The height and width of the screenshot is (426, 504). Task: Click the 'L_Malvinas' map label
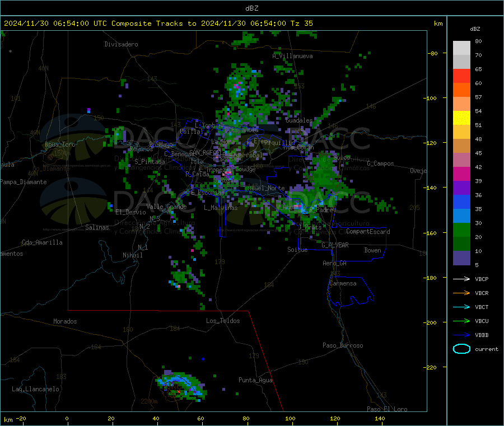[221, 208]
